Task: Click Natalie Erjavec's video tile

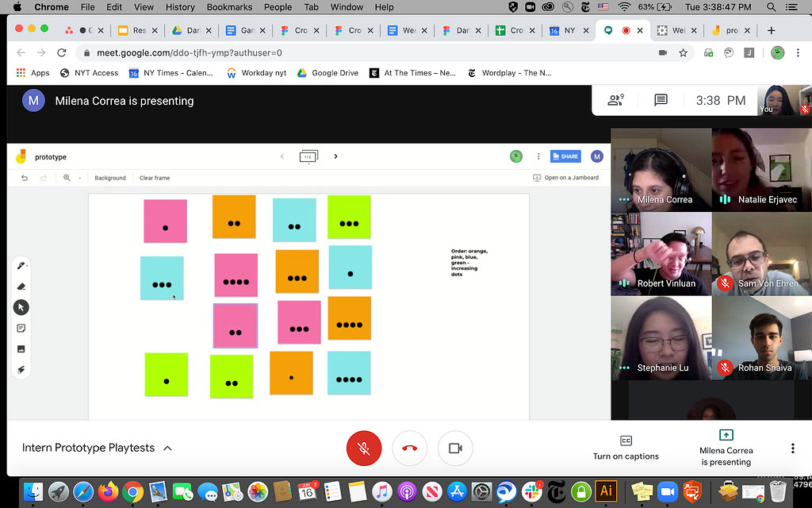Action: (x=762, y=170)
